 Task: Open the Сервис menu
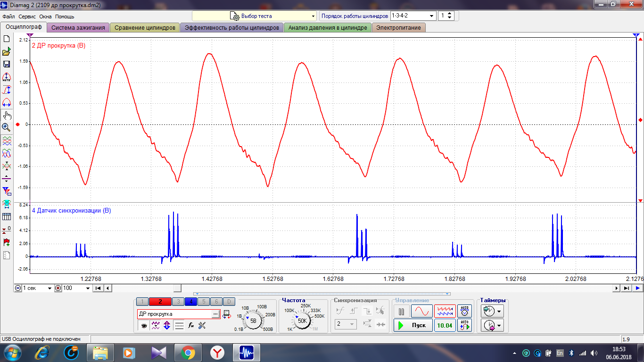(x=27, y=16)
